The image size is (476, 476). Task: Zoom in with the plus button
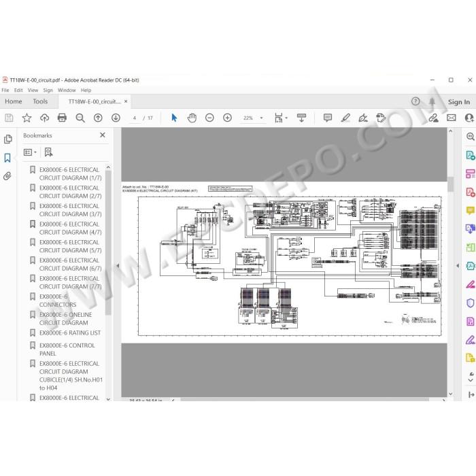tap(227, 118)
